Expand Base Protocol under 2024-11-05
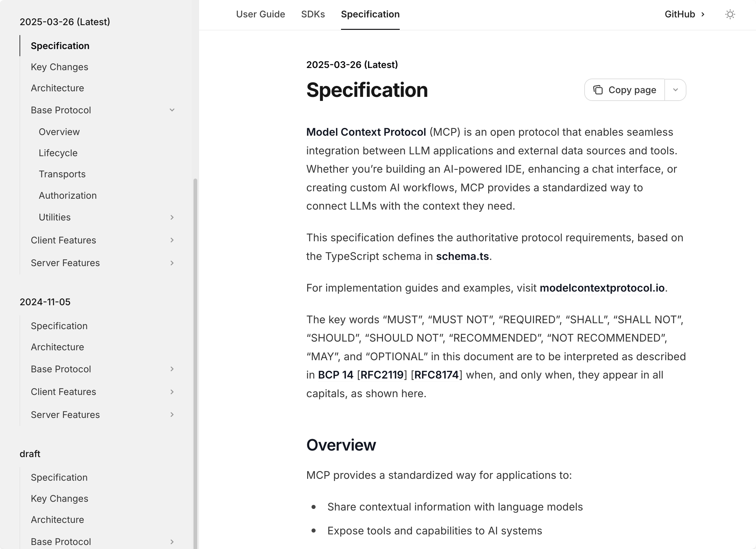This screenshot has height=549, width=756. (172, 369)
